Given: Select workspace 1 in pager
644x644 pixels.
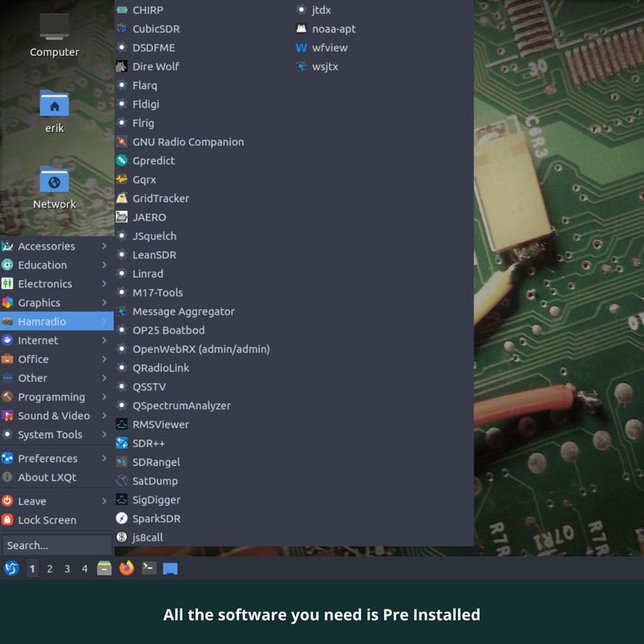Looking at the screenshot, I should coord(32,568).
